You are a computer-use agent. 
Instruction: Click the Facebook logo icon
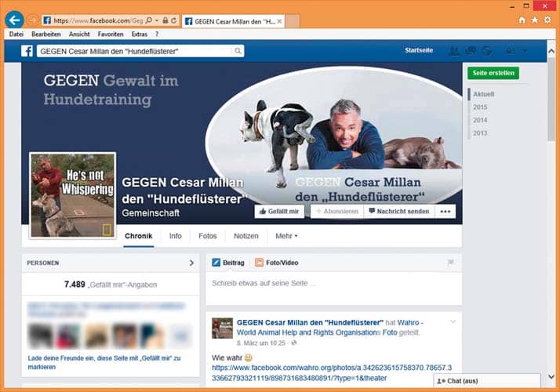coord(27,51)
